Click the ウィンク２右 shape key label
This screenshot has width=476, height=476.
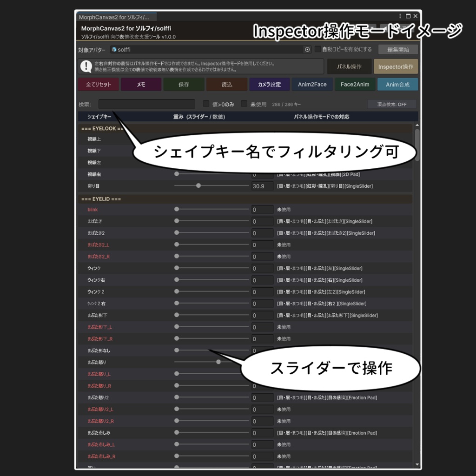[96, 304]
